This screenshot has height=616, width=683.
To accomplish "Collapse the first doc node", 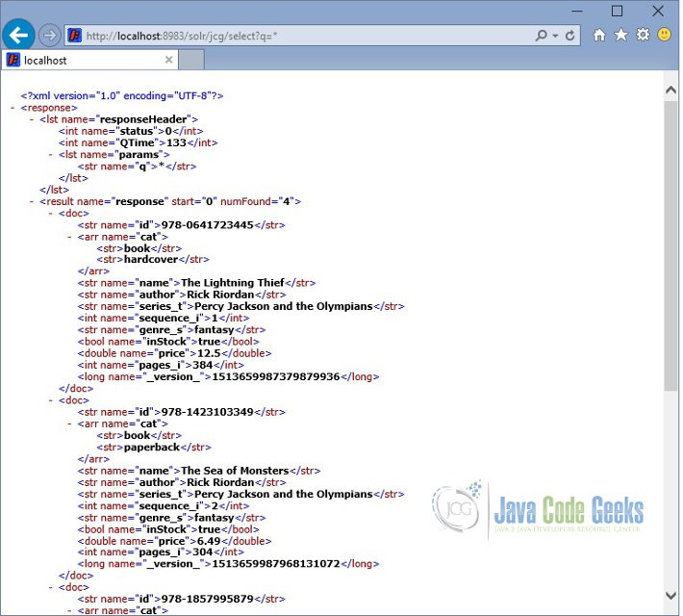I will 51,213.
